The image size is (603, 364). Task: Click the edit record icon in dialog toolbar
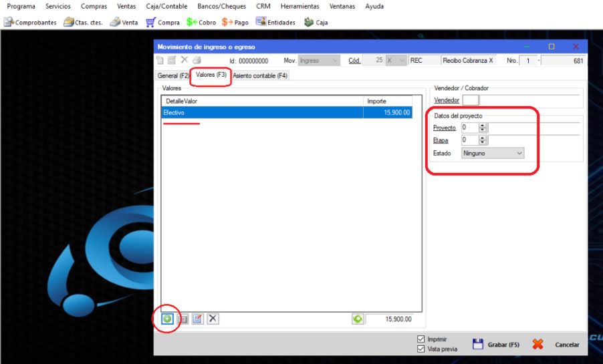172,60
